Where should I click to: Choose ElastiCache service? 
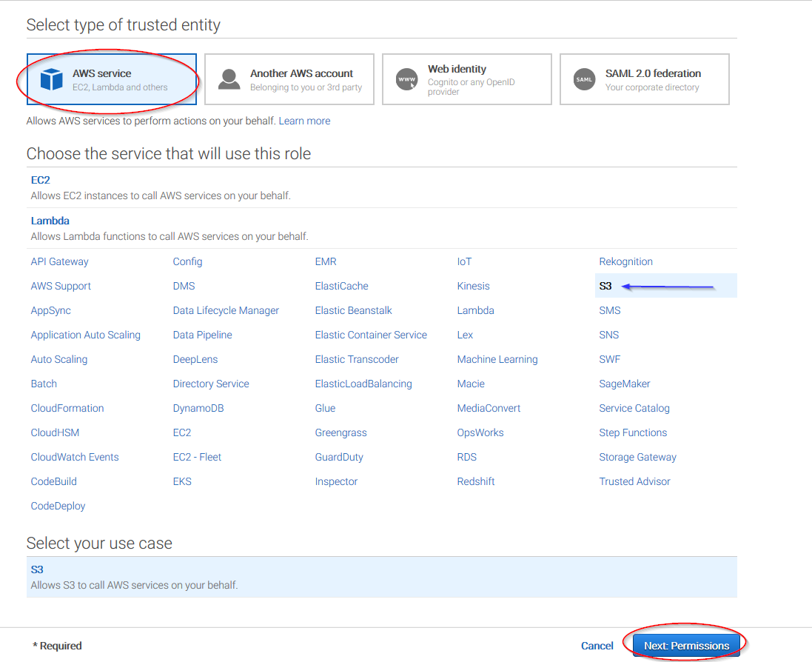click(x=342, y=286)
